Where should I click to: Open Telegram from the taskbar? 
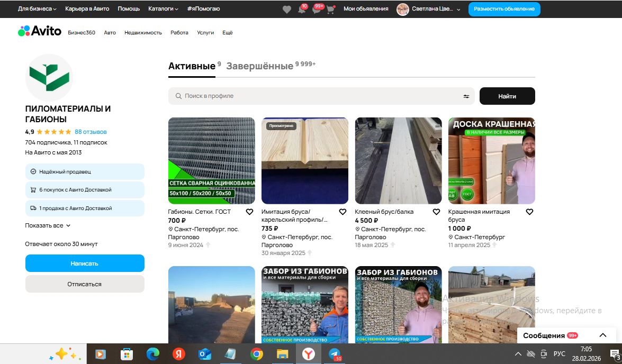335,354
